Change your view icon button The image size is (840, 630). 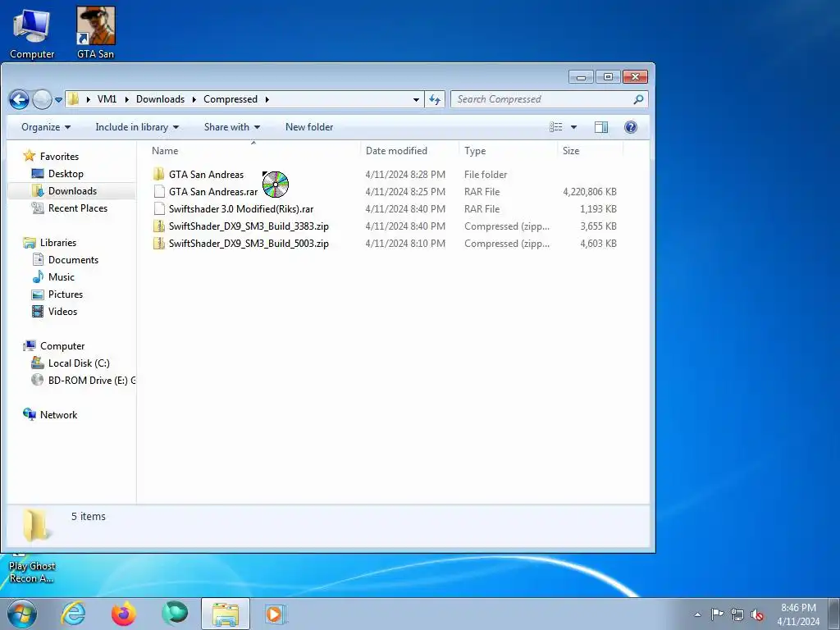point(556,127)
